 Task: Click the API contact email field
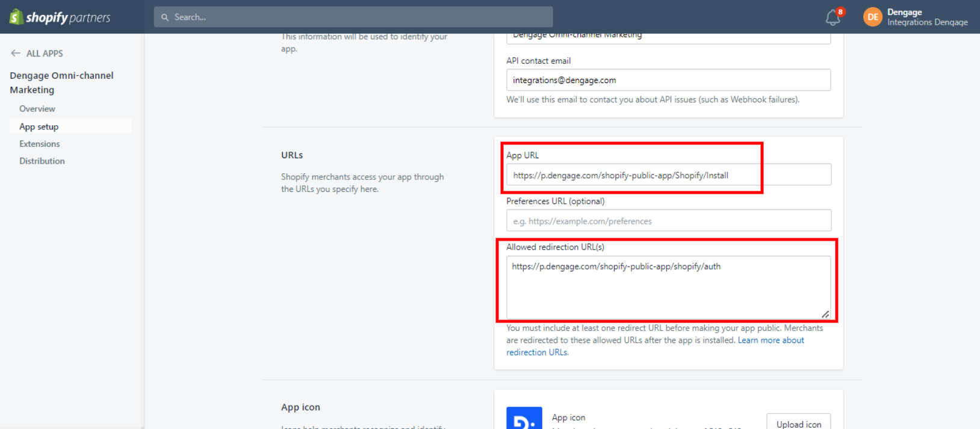(x=668, y=80)
